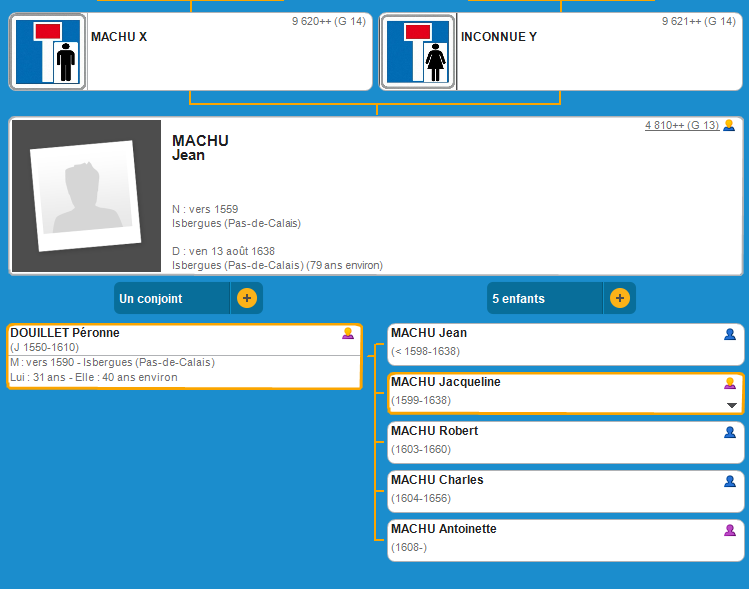Open the 5 enfants section header
Image resolution: width=749 pixels, height=589 pixels.
(545, 298)
